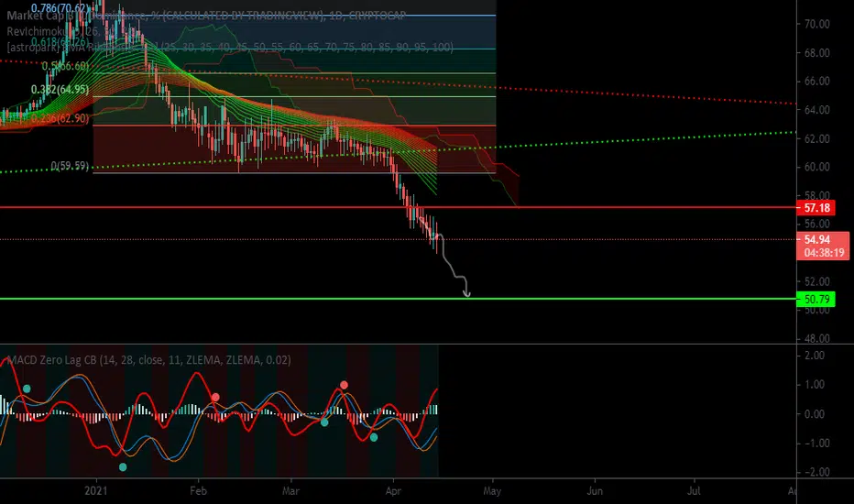Click the candle countdown 04:38:19
This screenshot has height=504, width=854.
pyautogui.click(x=824, y=252)
